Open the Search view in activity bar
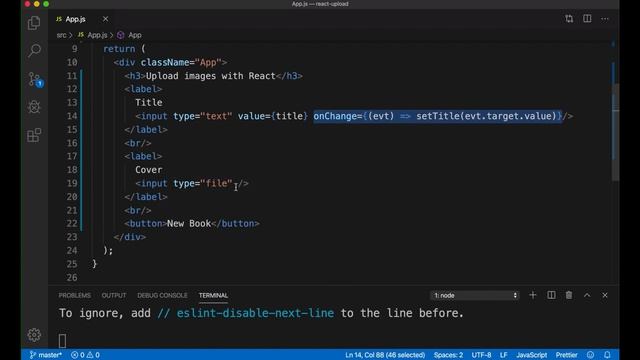640x360 pixels. point(34,51)
